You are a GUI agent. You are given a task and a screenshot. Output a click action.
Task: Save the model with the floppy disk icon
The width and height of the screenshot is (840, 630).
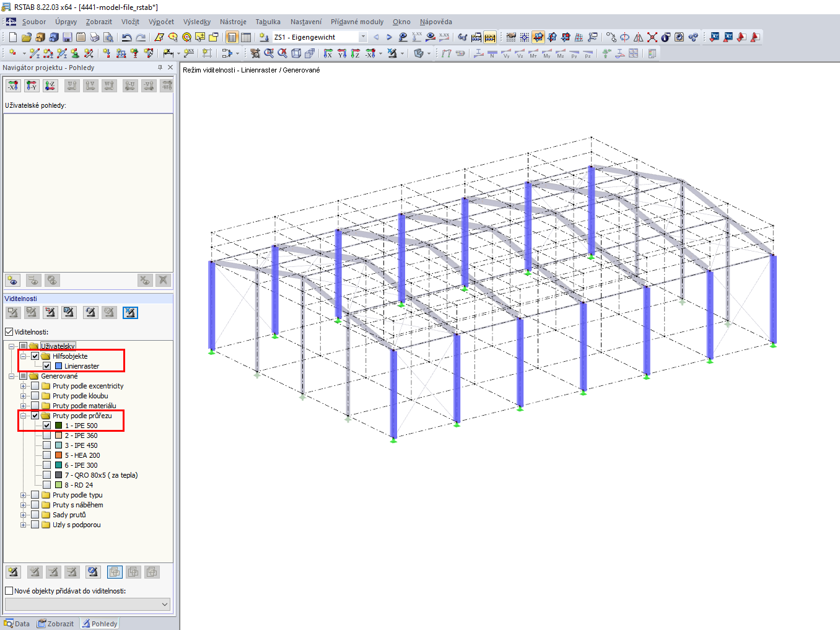pyautogui.click(x=67, y=37)
